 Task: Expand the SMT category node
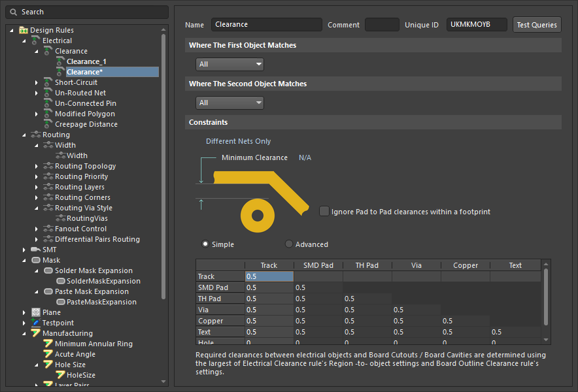point(24,250)
